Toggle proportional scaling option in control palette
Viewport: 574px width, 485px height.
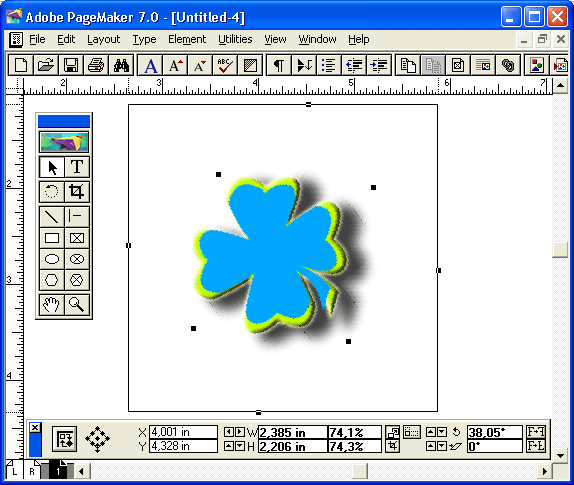tap(392, 432)
